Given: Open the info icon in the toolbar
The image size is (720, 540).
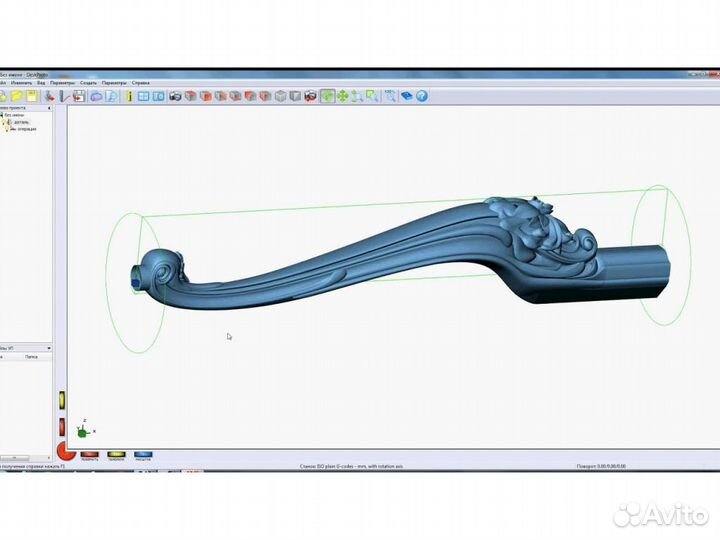Looking at the screenshot, I should coord(129,96).
